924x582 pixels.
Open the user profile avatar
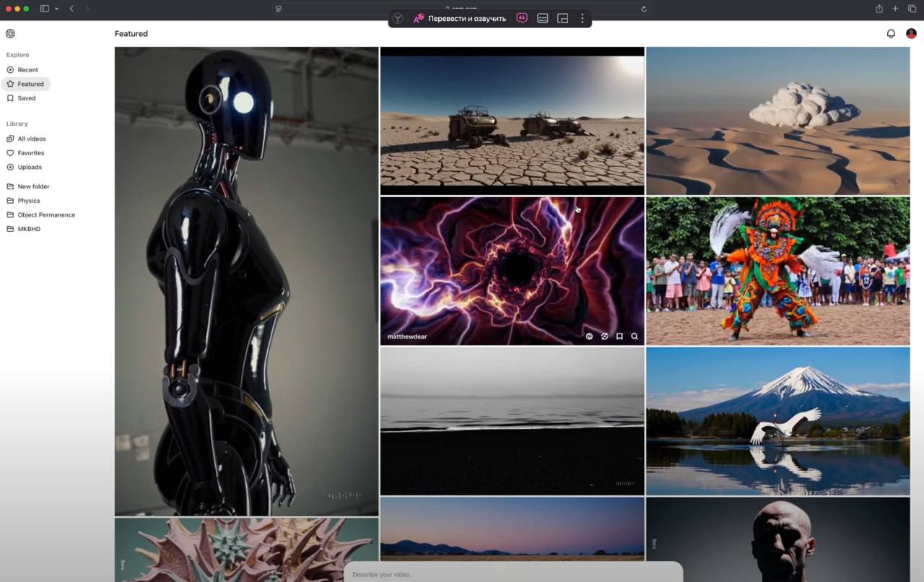(x=911, y=34)
